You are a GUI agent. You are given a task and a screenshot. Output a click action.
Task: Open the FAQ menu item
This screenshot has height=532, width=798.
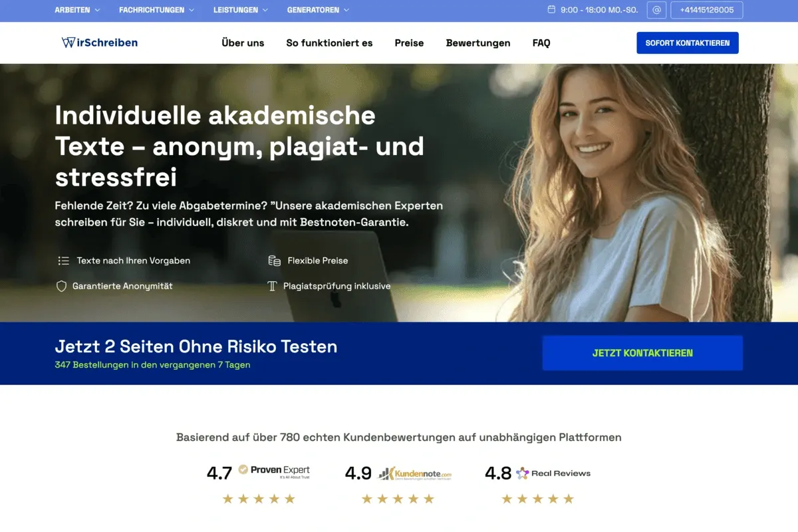[x=541, y=43]
